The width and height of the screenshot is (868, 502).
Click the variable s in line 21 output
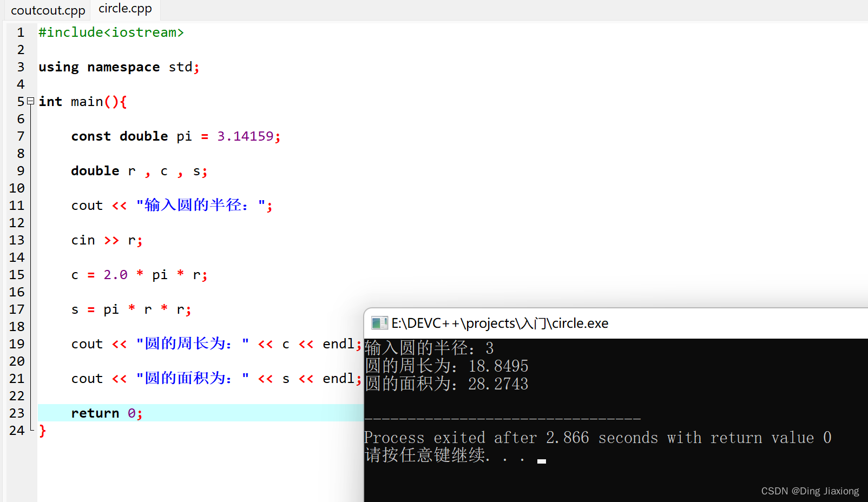pos(286,379)
